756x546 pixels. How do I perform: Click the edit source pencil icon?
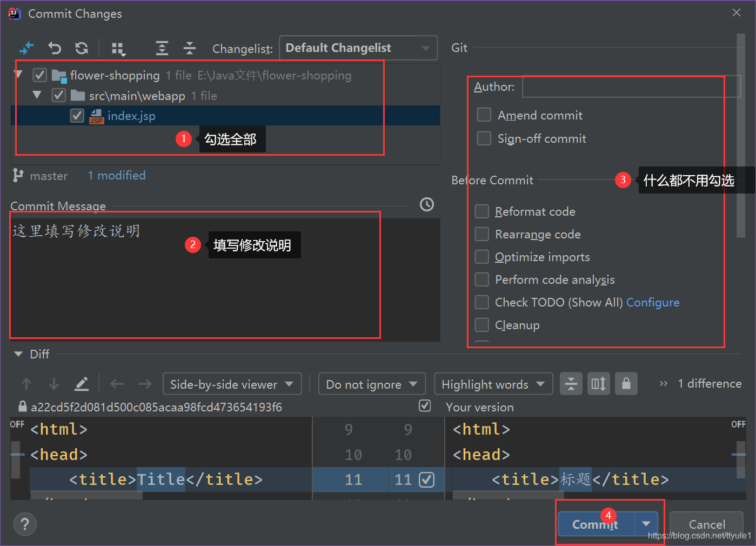point(82,384)
